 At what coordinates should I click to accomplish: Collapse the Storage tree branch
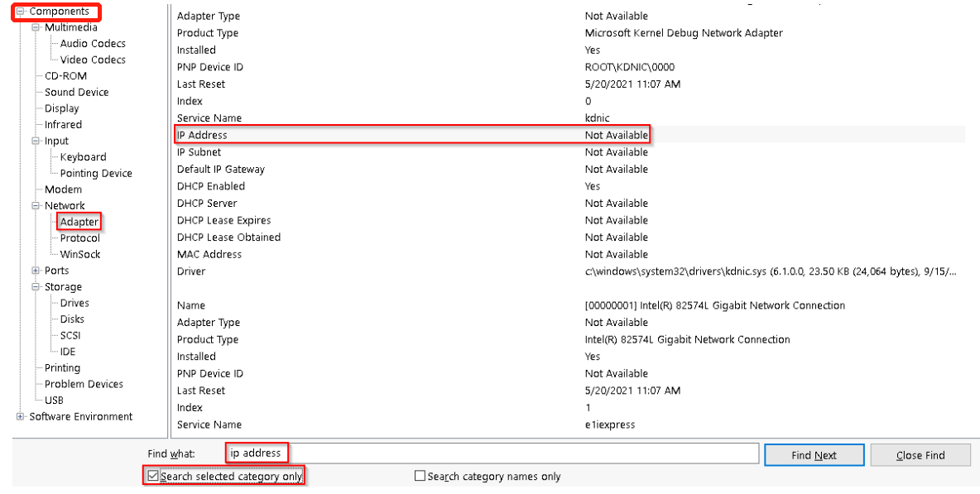tap(36, 287)
